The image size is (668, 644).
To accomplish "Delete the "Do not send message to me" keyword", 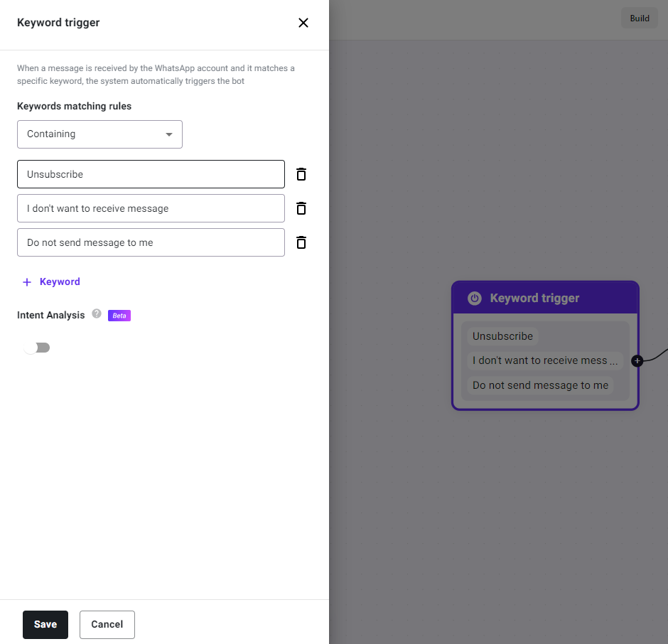I will [301, 242].
